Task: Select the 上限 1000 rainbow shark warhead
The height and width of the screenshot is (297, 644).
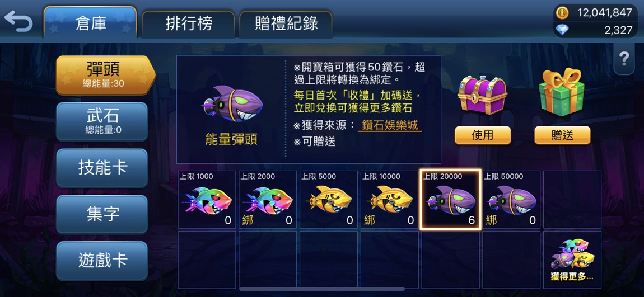Action: pyautogui.click(x=207, y=199)
